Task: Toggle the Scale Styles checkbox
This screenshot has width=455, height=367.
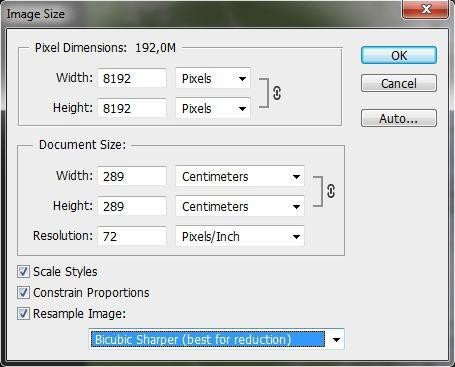Action: coord(23,272)
